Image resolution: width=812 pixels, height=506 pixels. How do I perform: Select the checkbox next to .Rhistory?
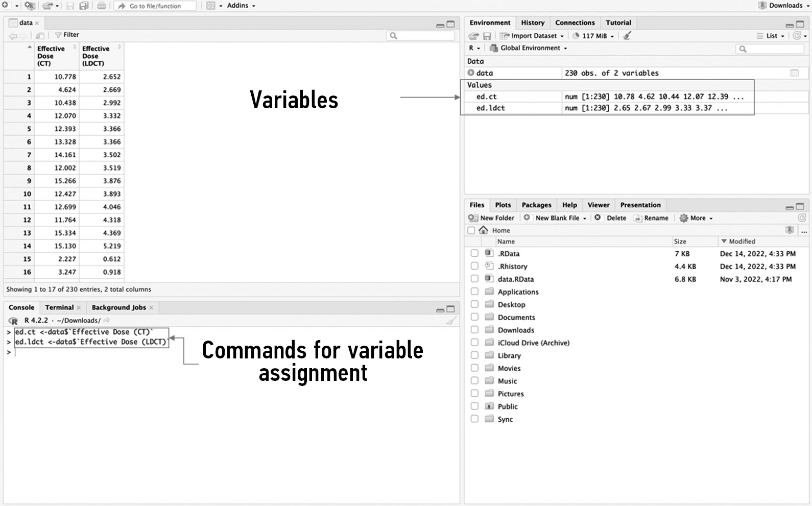coord(474,267)
